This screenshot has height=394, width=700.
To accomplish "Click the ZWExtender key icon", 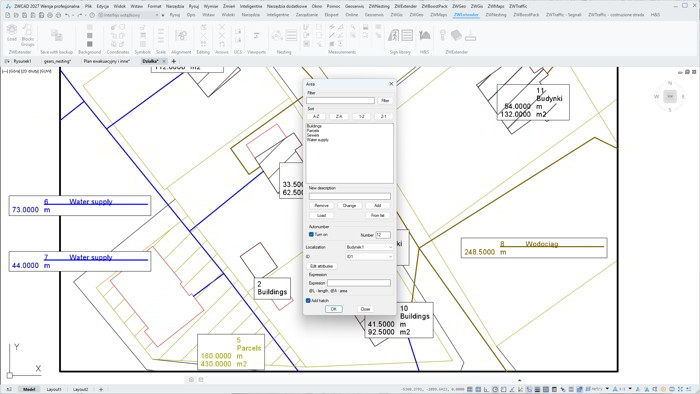I will pos(443,35).
